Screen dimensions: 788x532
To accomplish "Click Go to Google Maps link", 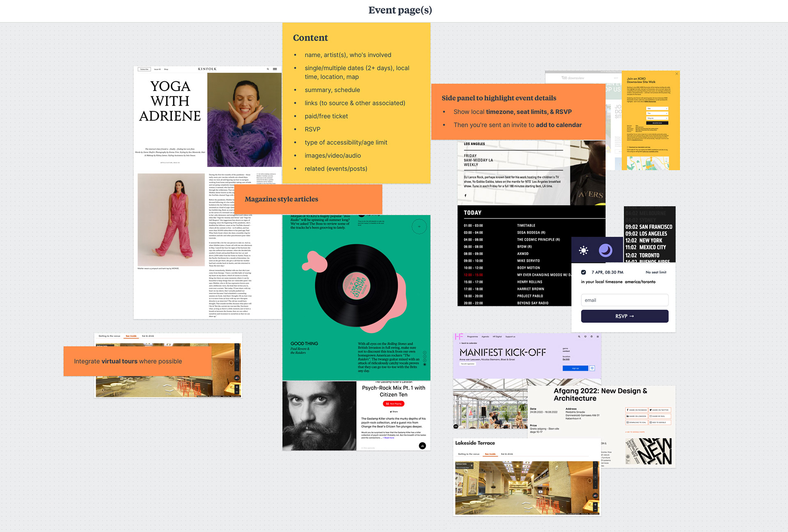I will pos(635,432).
